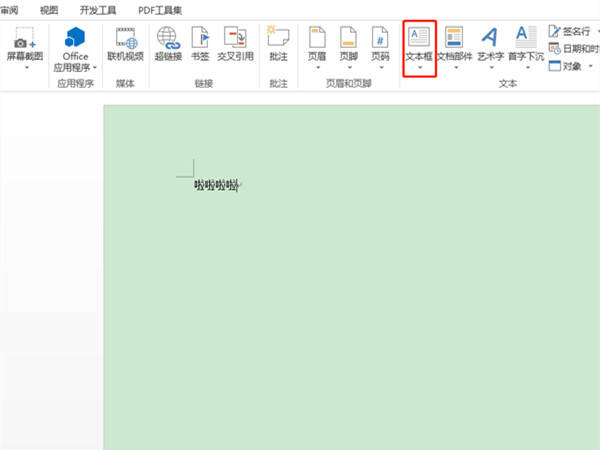Place cursor in the 啦啦啦啦 text line
Image resolution: width=600 pixels, height=450 pixels.
tap(217, 186)
